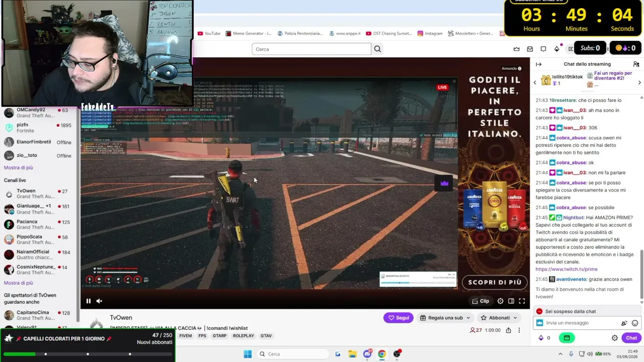Open the emote picker in chat

[635, 323]
